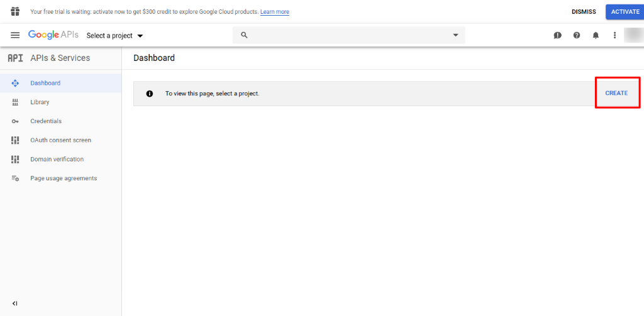This screenshot has width=644, height=316.
Task: Select Page usage agreements
Action: (x=64, y=178)
